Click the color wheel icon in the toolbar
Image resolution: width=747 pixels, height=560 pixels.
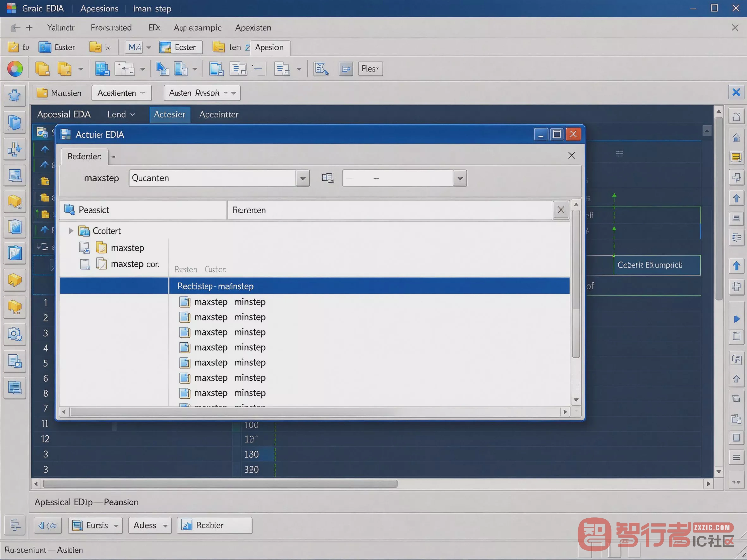click(x=15, y=69)
